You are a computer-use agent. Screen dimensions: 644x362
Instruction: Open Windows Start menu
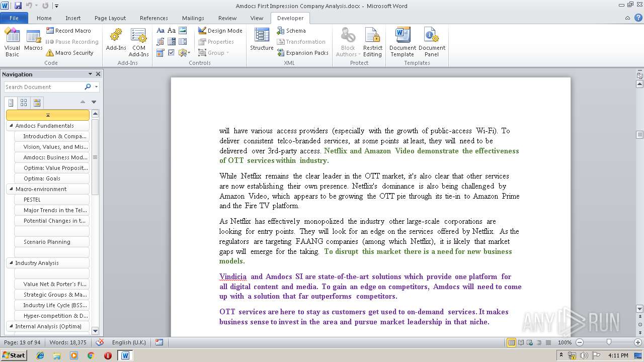pyautogui.click(x=14, y=355)
